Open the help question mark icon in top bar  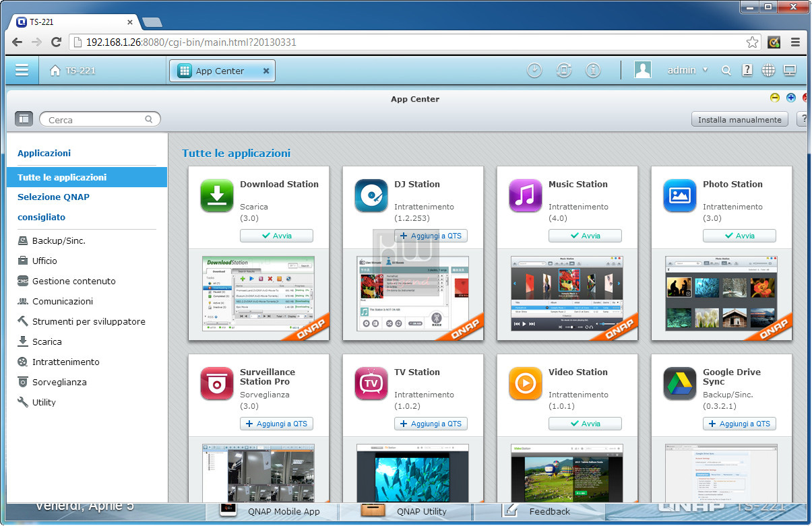click(x=747, y=70)
